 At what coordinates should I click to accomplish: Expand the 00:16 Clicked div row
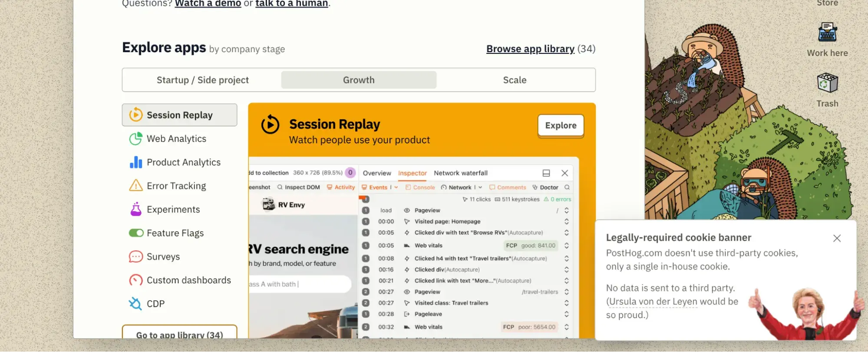pyautogui.click(x=567, y=270)
